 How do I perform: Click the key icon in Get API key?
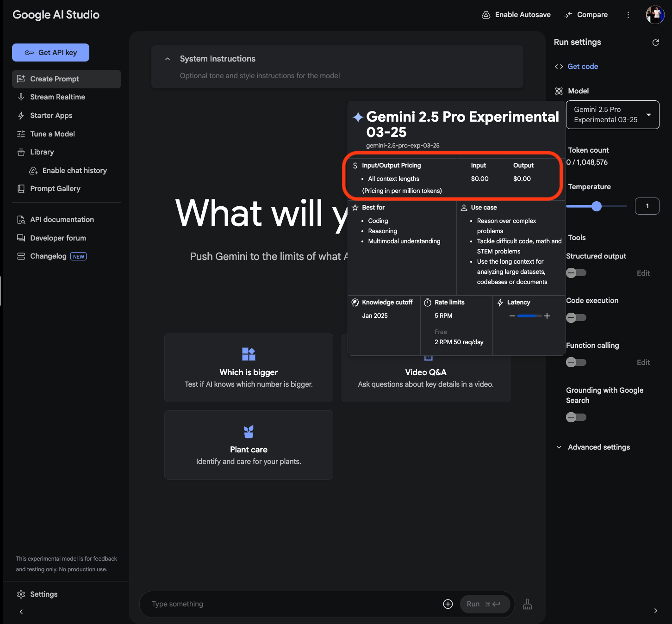click(29, 53)
